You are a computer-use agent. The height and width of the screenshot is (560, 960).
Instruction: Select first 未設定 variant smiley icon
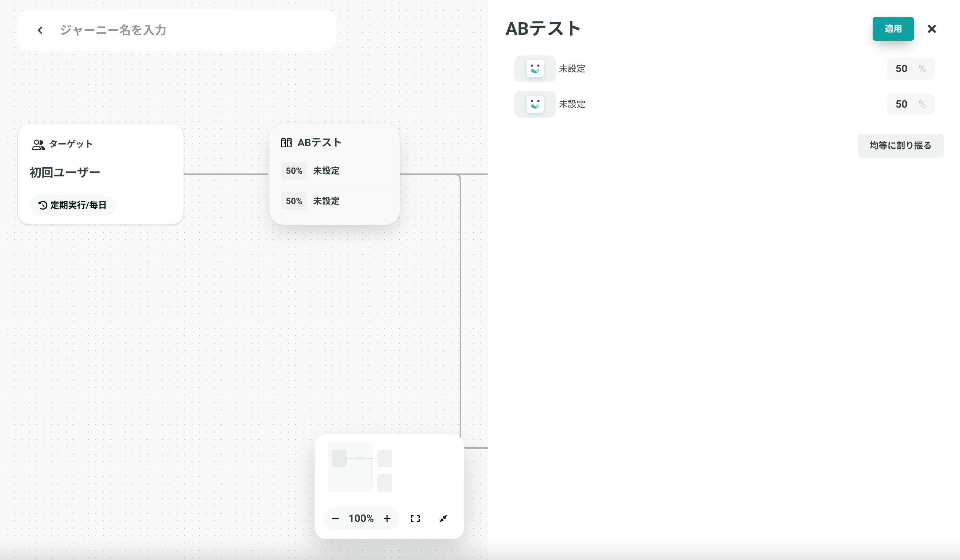point(535,69)
